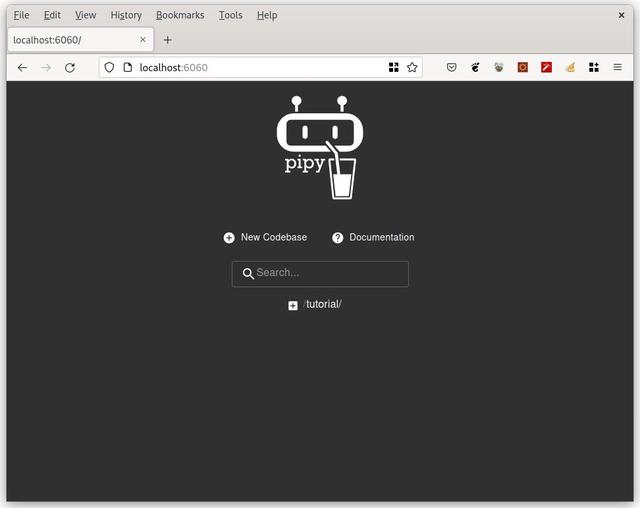The height and width of the screenshot is (508, 640).
Task: Expand the /tutorial/ codebase plus icon
Action: (x=293, y=305)
